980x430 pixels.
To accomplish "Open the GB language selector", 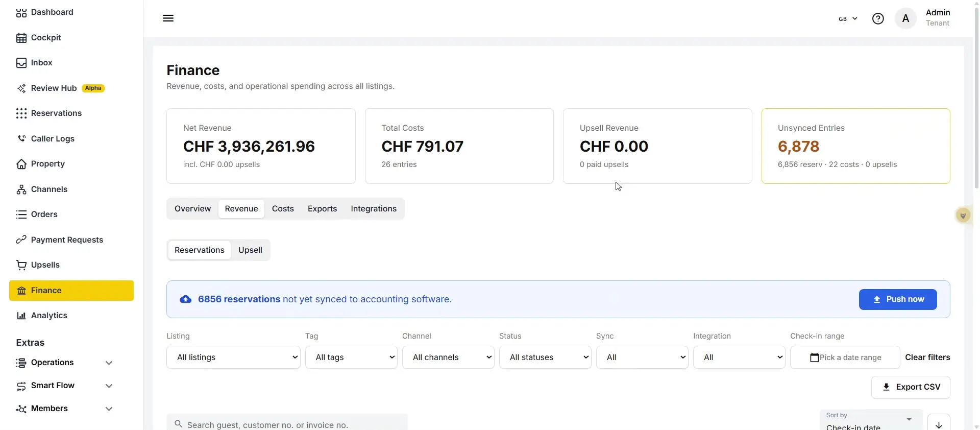I will pyautogui.click(x=848, y=19).
